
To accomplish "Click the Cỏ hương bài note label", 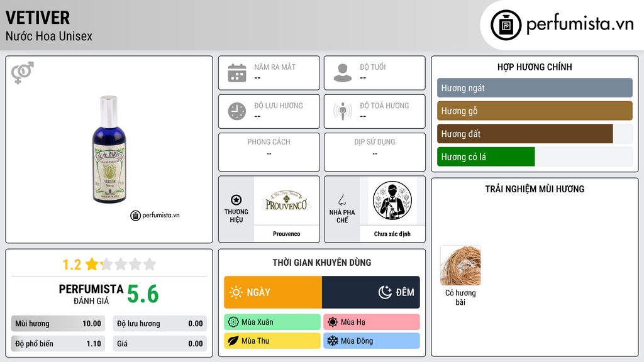I will click(x=460, y=297).
